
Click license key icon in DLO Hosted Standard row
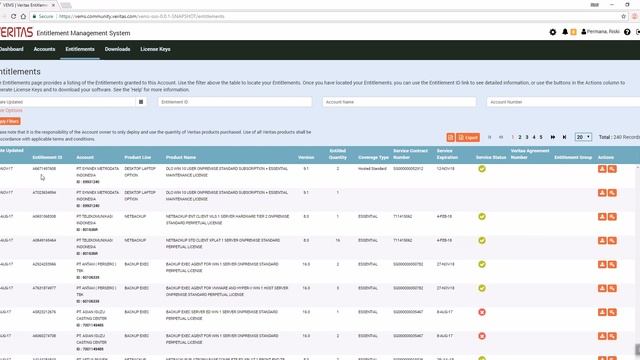[612, 169]
